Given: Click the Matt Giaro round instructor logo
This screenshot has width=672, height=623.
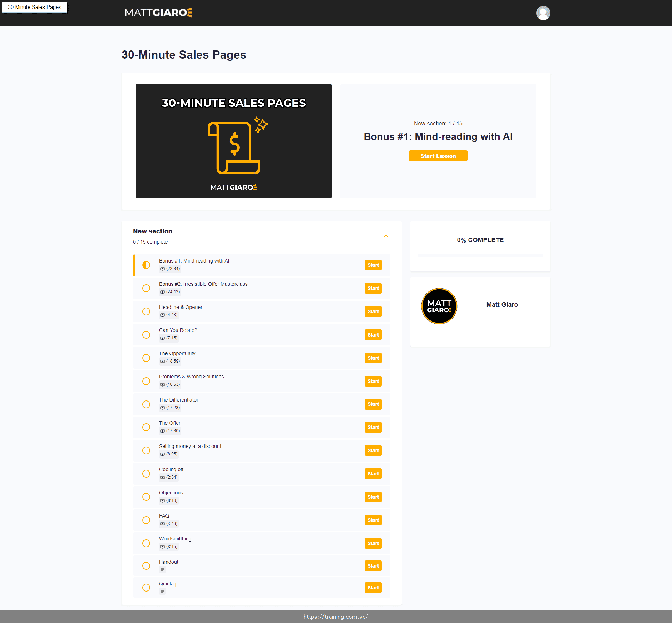Looking at the screenshot, I should [439, 306].
